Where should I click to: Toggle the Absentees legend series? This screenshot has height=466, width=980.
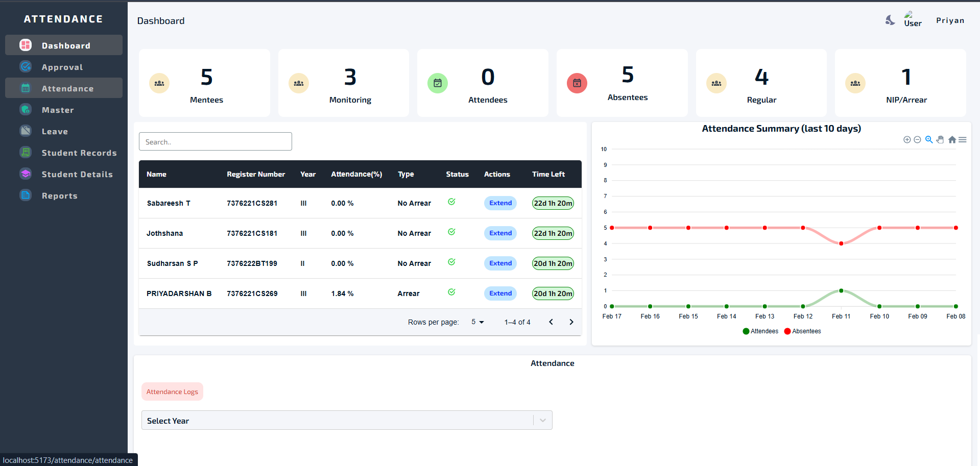point(802,331)
